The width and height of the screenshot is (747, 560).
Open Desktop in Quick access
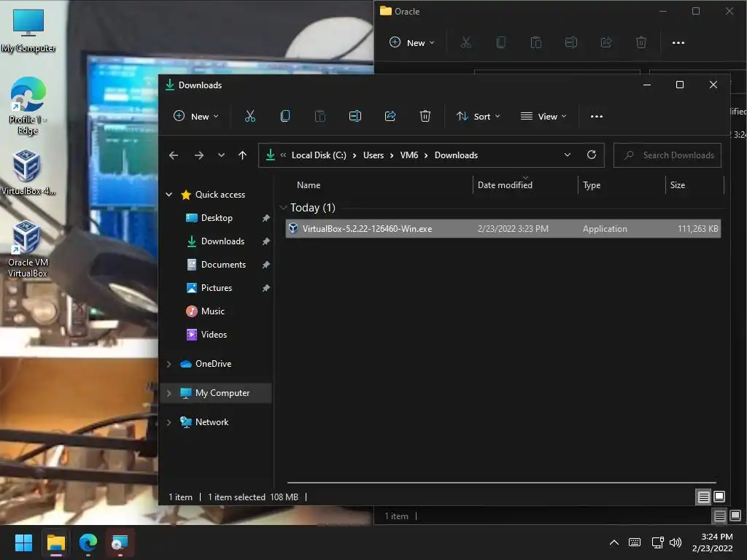click(x=216, y=217)
